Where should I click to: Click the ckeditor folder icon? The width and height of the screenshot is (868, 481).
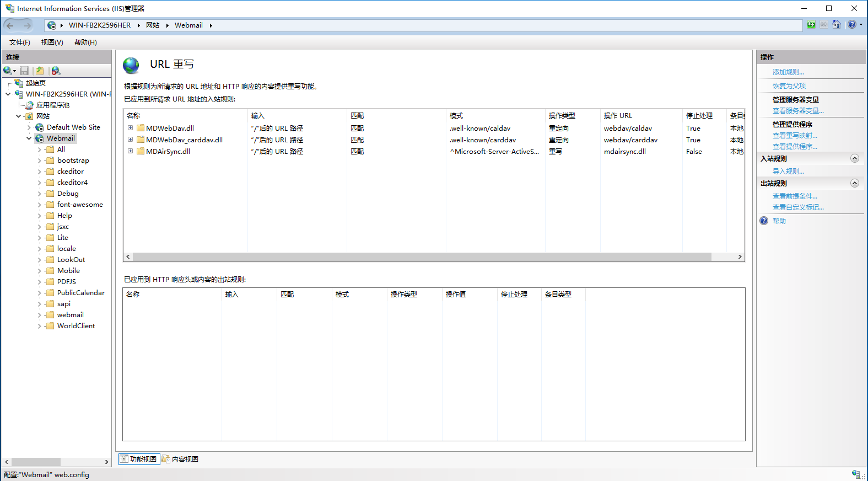50,172
